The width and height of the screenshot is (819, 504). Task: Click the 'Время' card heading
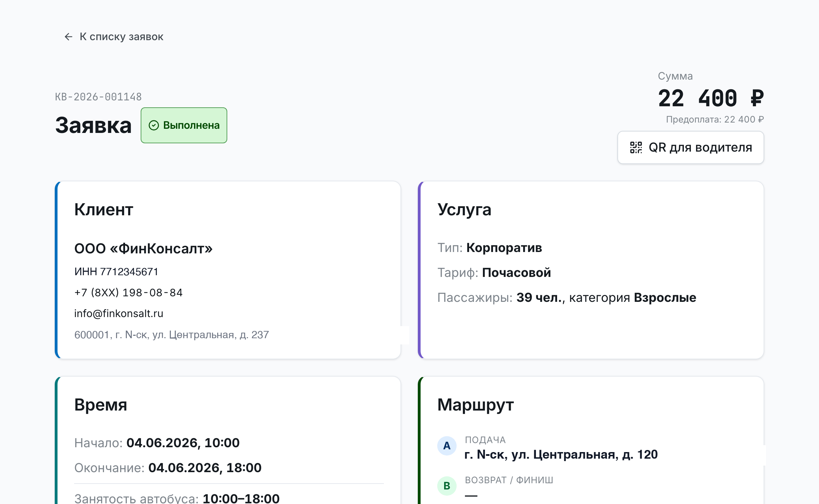click(101, 405)
